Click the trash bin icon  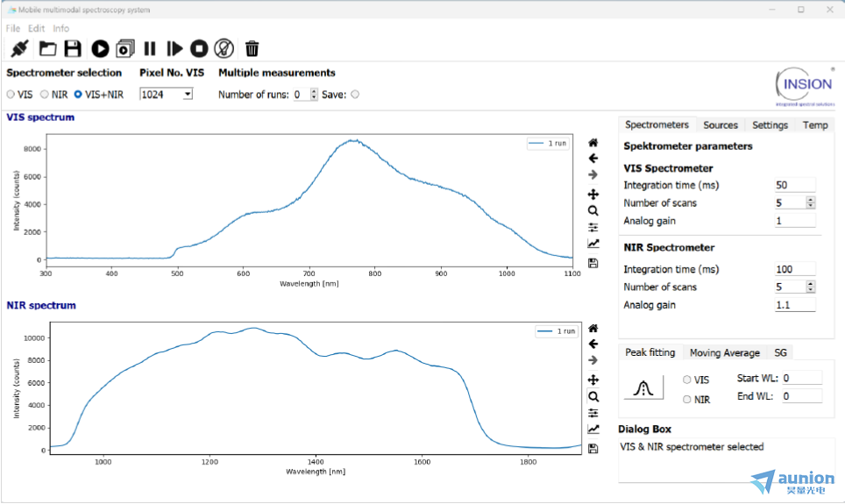pos(252,49)
